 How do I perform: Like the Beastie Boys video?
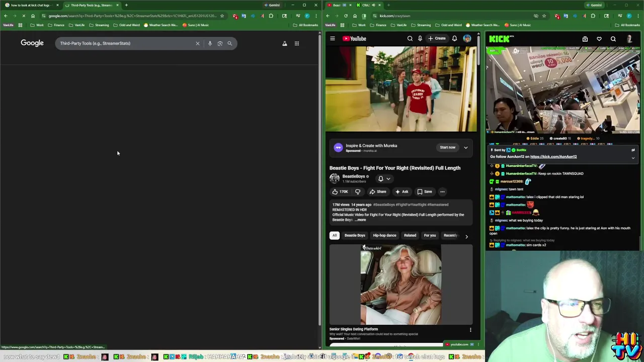[340, 192]
